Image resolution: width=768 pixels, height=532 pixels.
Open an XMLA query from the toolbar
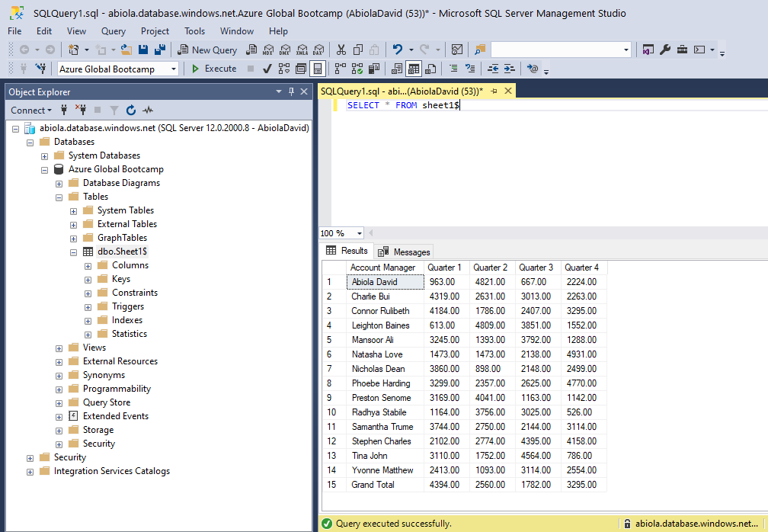(302, 50)
